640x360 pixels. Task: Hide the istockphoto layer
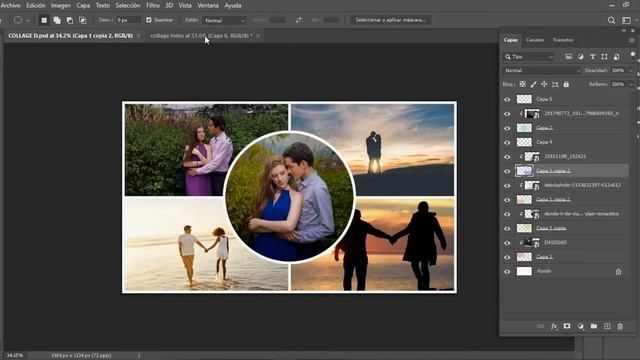pyautogui.click(x=507, y=185)
